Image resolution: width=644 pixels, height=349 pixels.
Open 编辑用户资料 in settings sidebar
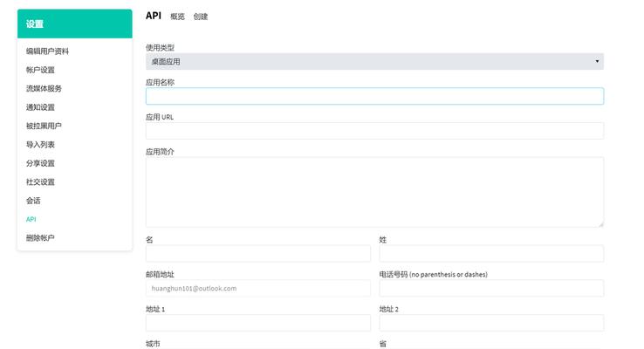47,51
